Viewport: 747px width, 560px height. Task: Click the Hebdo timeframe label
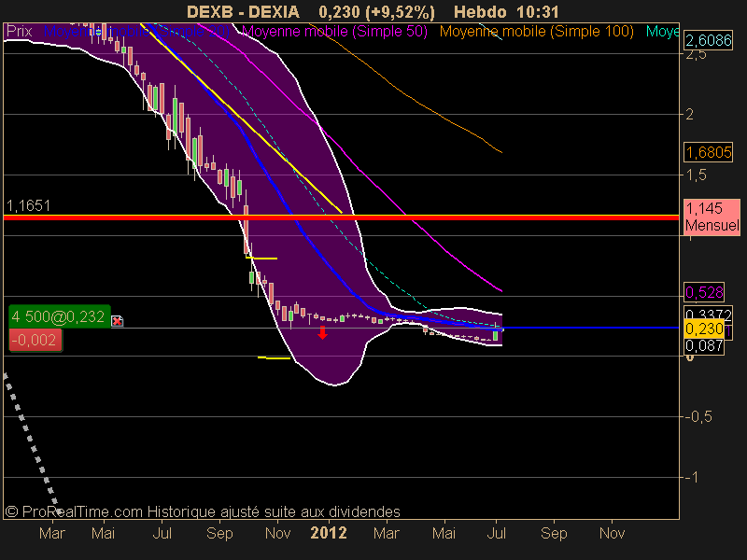(x=480, y=11)
